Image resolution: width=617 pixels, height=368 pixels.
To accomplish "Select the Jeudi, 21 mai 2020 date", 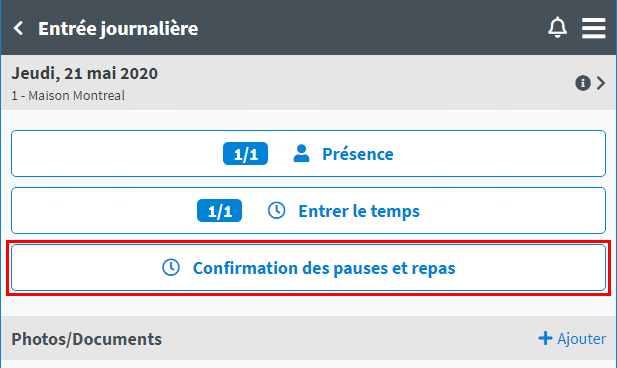I will coord(85,74).
